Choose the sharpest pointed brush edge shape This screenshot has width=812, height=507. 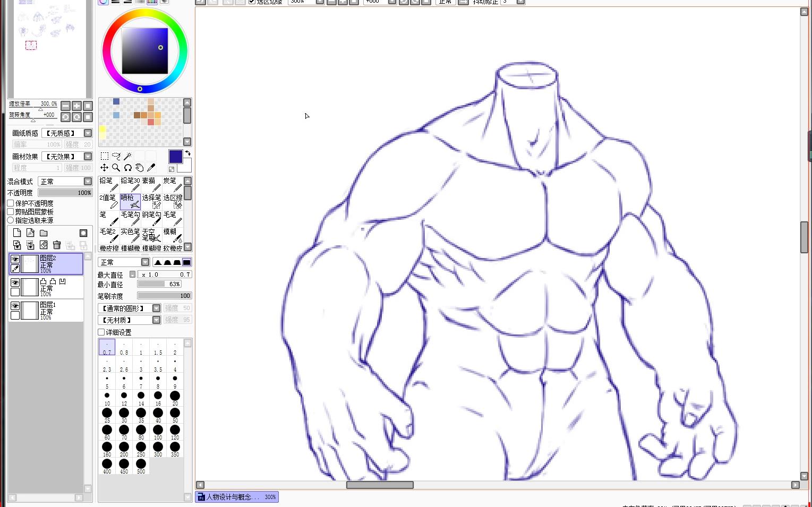click(x=158, y=262)
